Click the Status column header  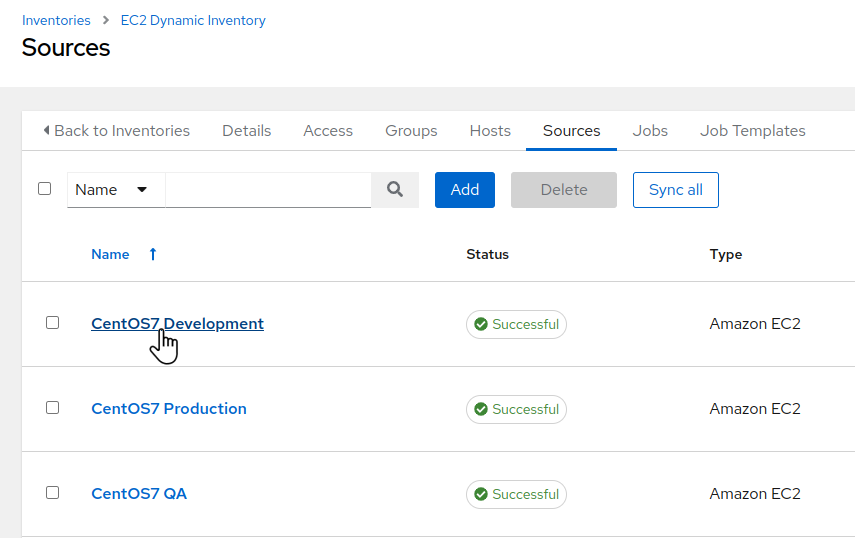pyautogui.click(x=487, y=255)
